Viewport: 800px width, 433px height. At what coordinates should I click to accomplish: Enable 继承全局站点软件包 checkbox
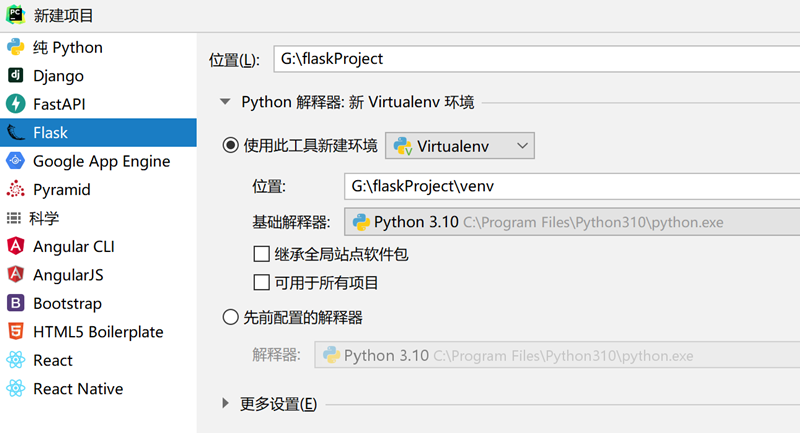(x=262, y=254)
